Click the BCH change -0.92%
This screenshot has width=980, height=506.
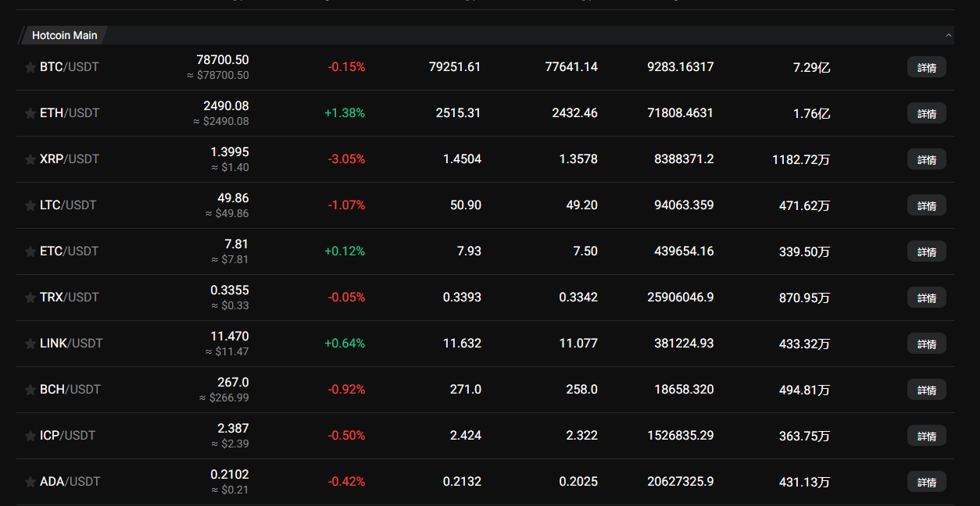pyautogui.click(x=346, y=390)
